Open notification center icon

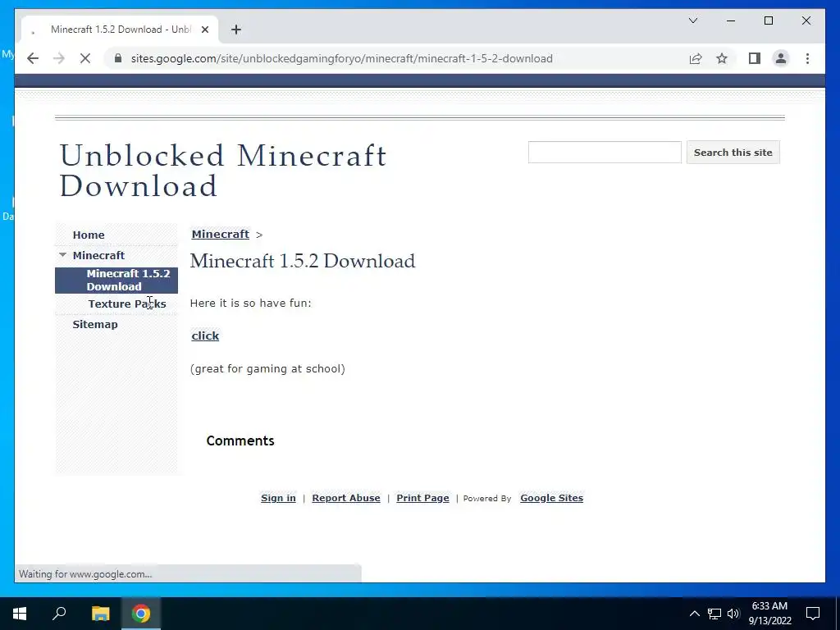point(813,614)
